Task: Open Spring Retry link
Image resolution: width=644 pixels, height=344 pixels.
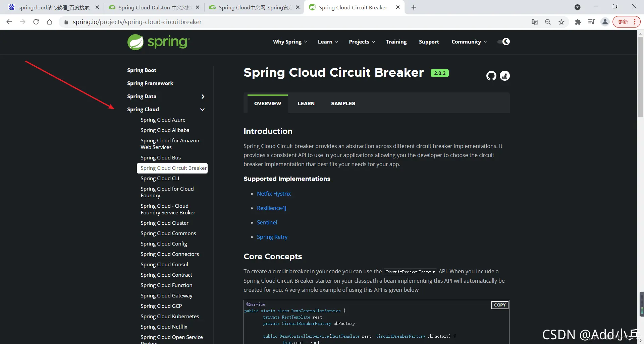Action: pos(272,237)
